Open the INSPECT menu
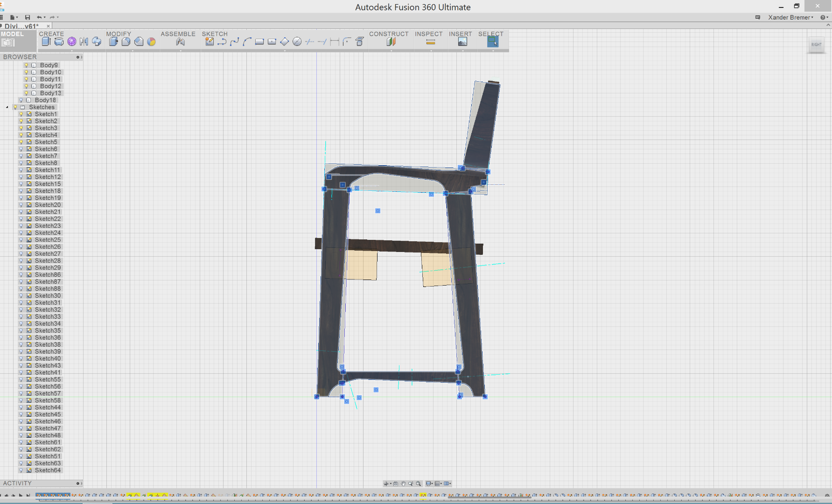Viewport: 832px width, 504px height. pyautogui.click(x=429, y=34)
